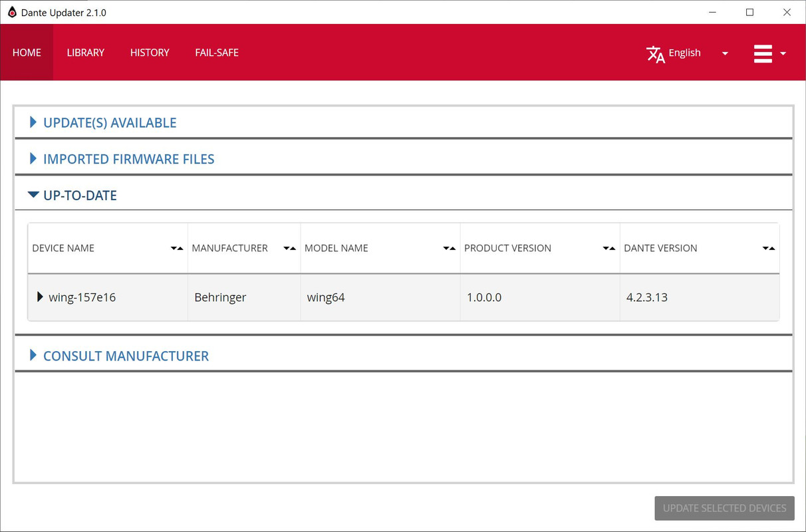This screenshot has height=532, width=806.
Task: Open the hamburger menu icon
Action: click(763, 53)
